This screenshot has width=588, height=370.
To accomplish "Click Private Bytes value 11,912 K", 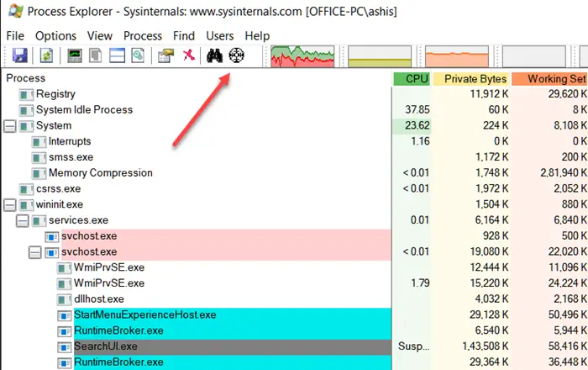I will point(490,94).
